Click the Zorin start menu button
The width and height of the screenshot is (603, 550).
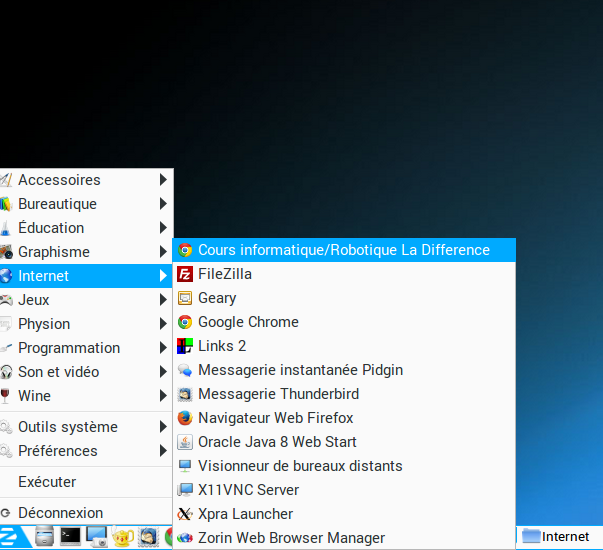(13, 537)
